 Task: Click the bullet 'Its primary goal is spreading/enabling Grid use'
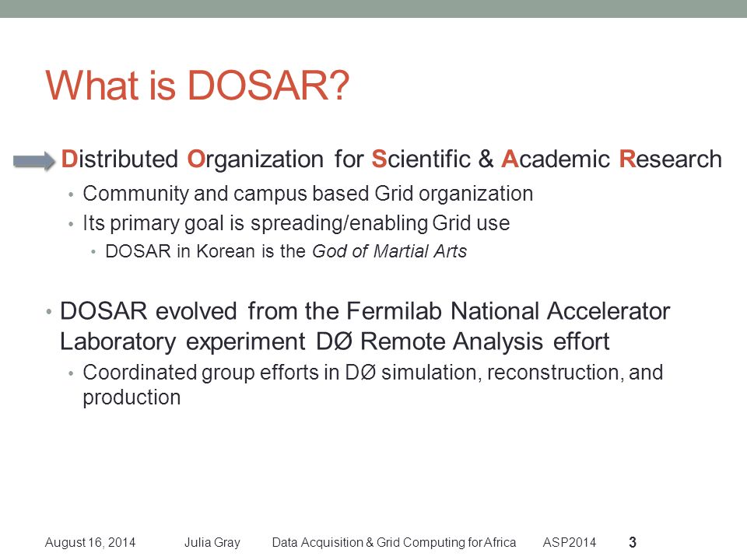coord(296,223)
